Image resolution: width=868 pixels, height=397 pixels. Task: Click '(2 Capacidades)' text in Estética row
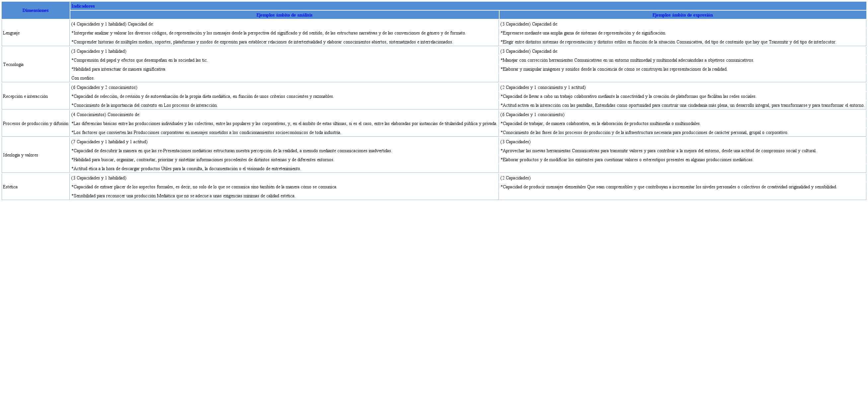(515, 178)
